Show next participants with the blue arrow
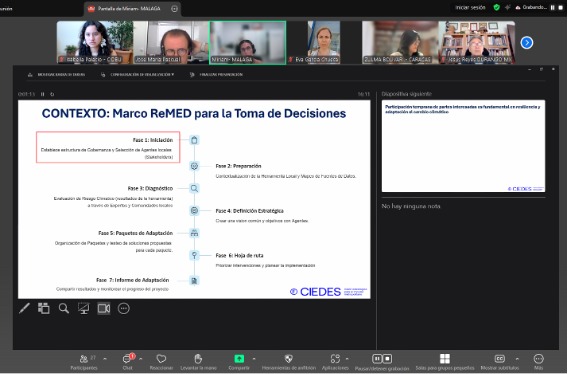This screenshot has height=374, width=568. (527, 43)
